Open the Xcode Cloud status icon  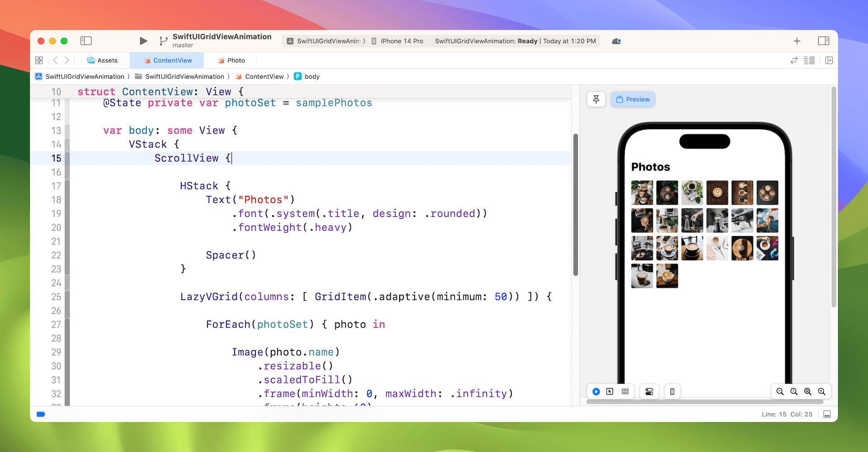click(x=616, y=41)
